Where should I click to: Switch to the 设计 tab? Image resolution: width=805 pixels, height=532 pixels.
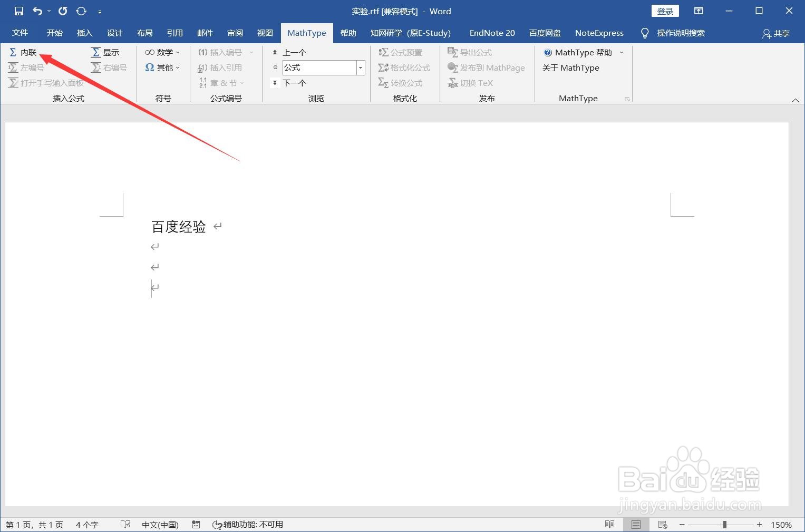(114, 33)
